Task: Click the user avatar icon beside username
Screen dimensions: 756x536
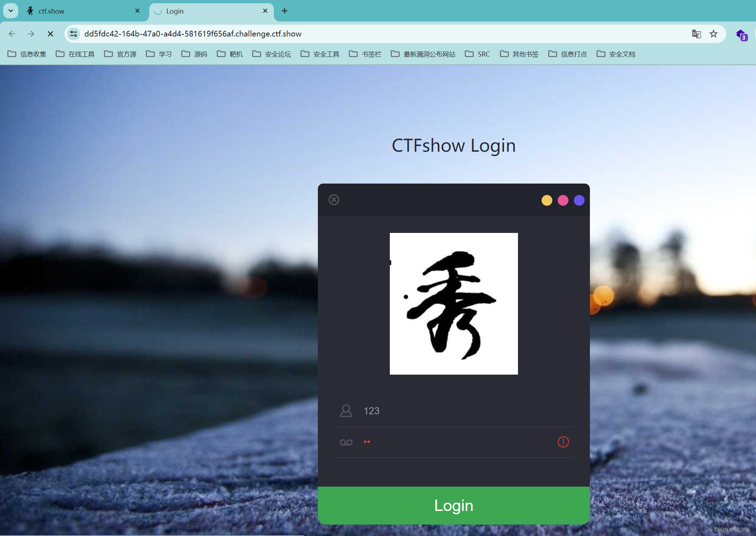Action: point(346,411)
